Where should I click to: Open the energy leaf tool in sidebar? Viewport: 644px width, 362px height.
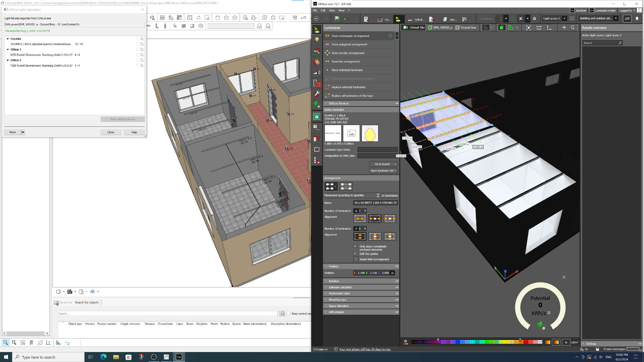[x=317, y=105]
